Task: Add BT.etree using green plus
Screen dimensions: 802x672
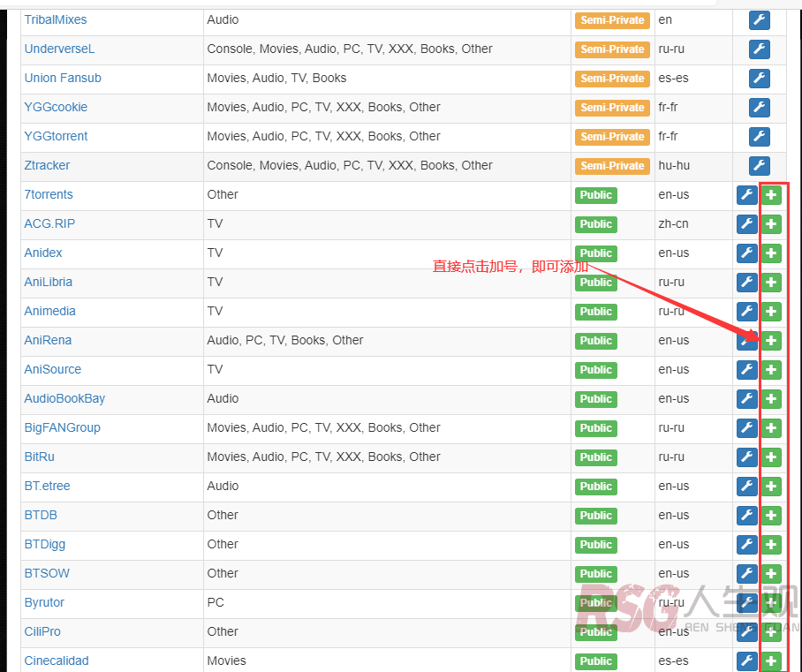Action: click(771, 487)
